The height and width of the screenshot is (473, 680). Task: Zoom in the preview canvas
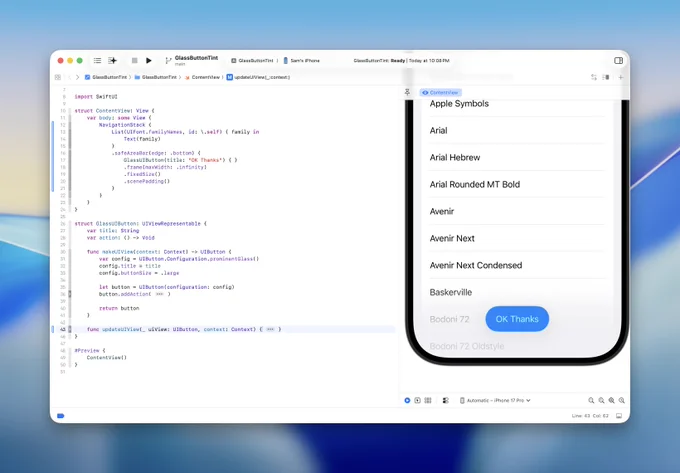click(621, 400)
